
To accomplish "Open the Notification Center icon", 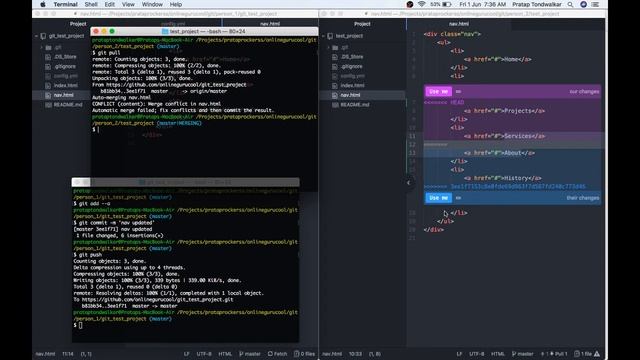I will [x=596, y=4].
